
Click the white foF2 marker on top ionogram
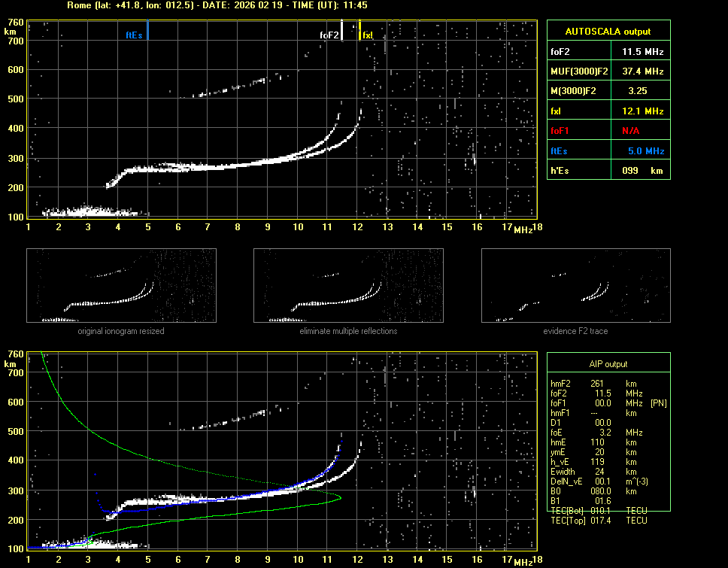[x=342, y=31]
